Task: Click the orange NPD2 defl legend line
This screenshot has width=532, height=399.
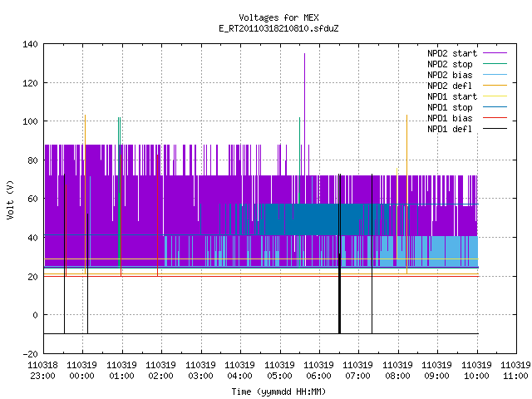Action: [495, 85]
